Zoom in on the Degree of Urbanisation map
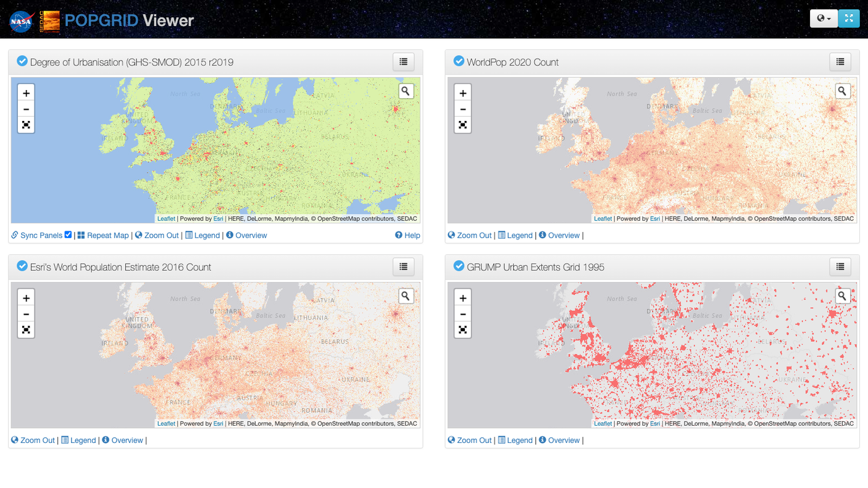Screen dimensions: 868x488 point(26,93)
